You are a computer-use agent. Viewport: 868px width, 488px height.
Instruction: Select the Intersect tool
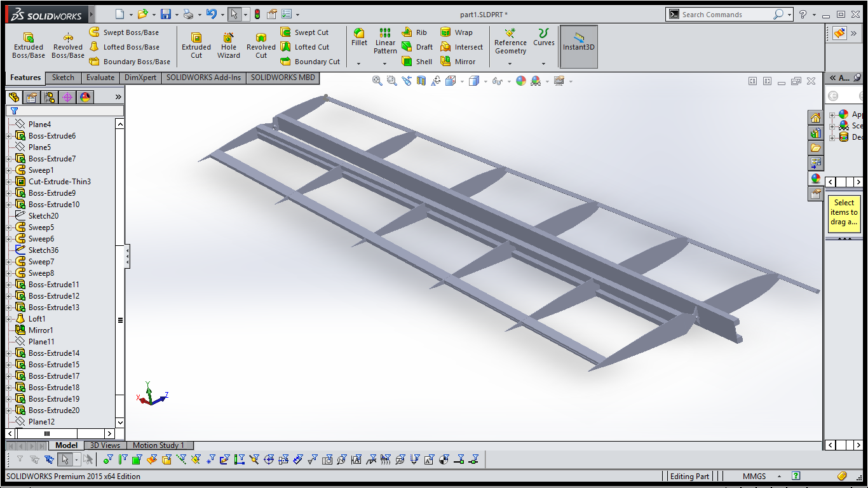(461, 47)
